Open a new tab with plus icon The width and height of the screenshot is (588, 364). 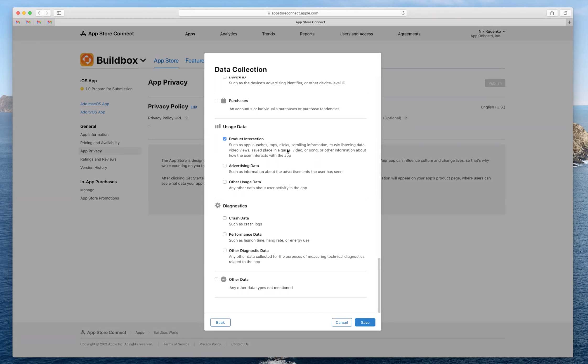tap(569, 22)
